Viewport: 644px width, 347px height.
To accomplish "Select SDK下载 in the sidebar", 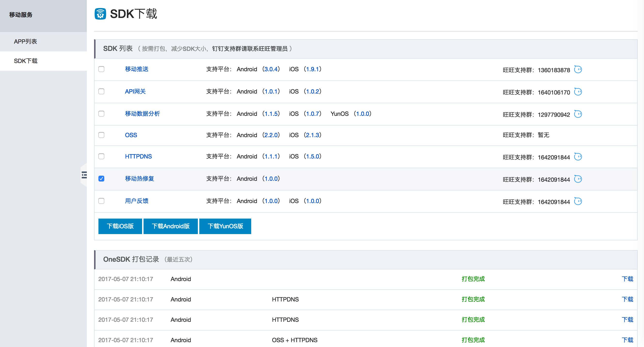I will tap(25, 61).
